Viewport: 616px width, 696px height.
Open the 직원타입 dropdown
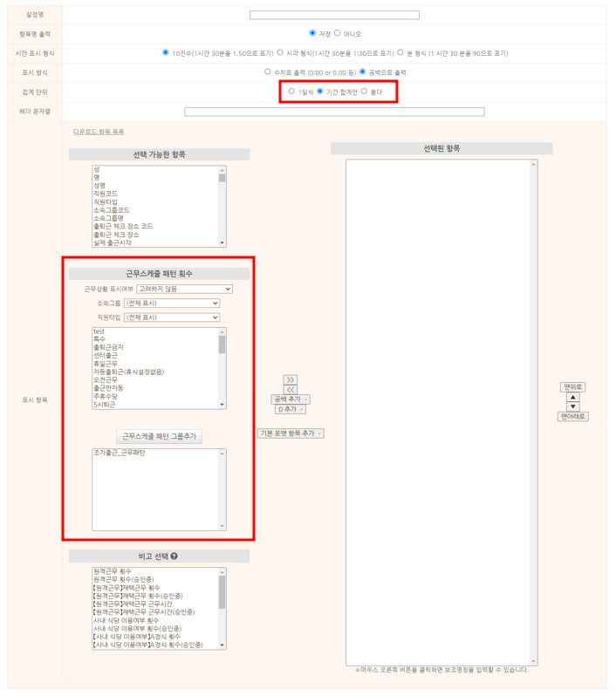click(171, 317)
